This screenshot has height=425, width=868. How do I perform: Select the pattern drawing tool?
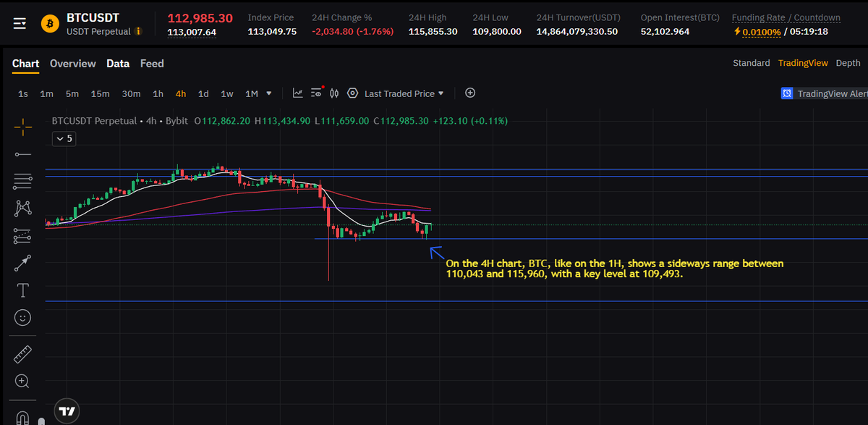(23, 209)
